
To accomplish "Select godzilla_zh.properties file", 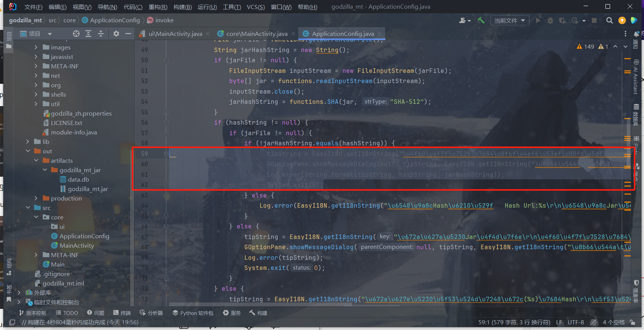I will pos(81,113).
